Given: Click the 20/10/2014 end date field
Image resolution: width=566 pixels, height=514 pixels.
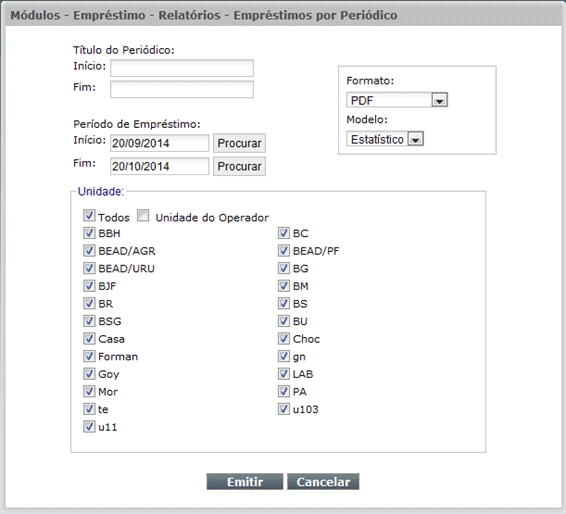Looking at the screenshot, I should [x=160, y=166].
